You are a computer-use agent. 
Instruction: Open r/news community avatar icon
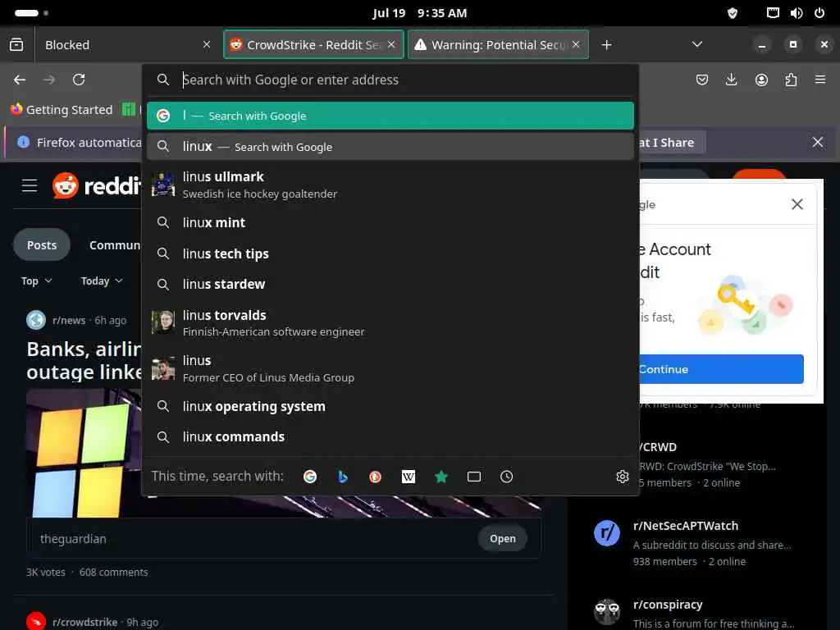tap(36, 321)
